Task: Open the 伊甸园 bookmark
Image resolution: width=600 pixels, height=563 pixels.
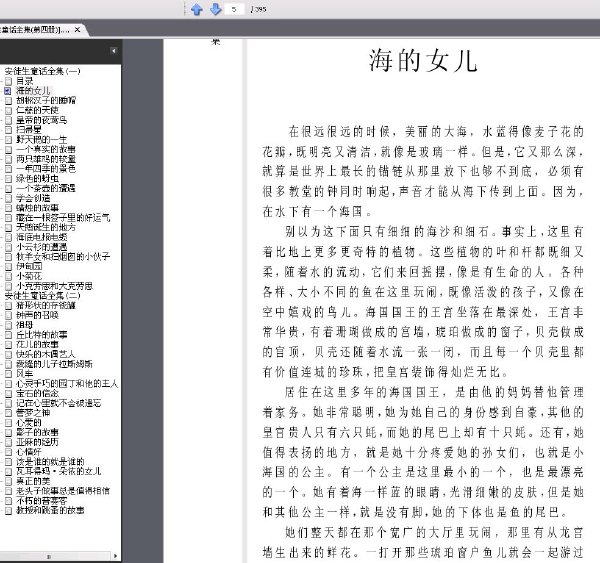Action: point(29,266)
